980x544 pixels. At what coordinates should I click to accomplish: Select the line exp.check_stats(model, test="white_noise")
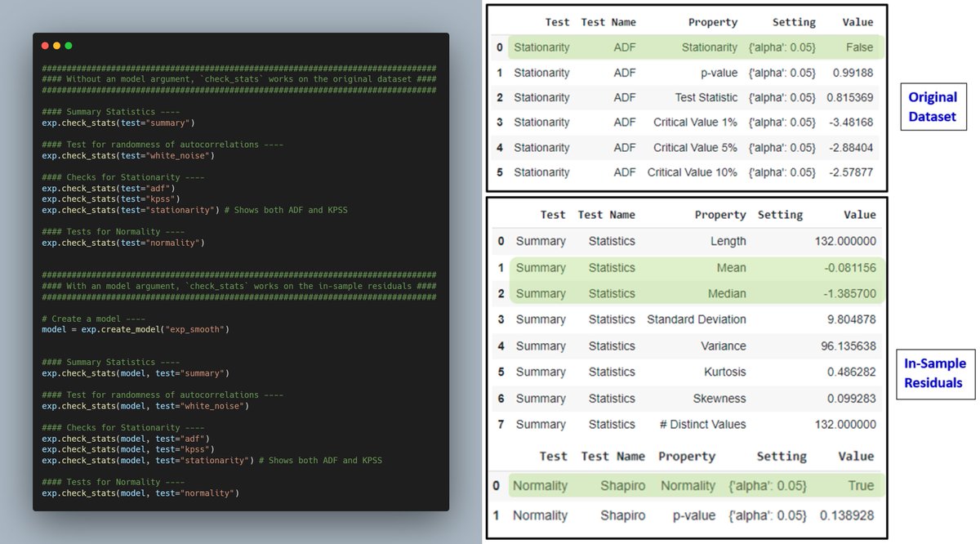(x=145, y=406)
